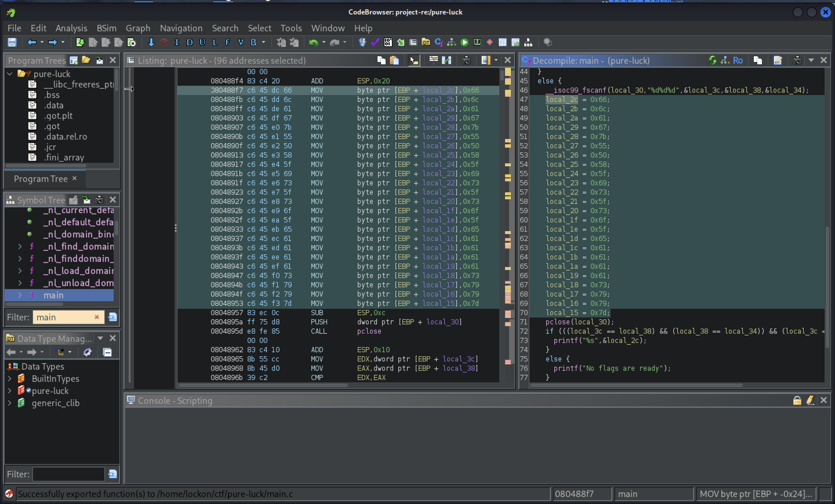Viewport: 835px width, 504px height.
Task: Click the Undo green arrow icon
Action: pyautogui.click(x=313, y=42)
